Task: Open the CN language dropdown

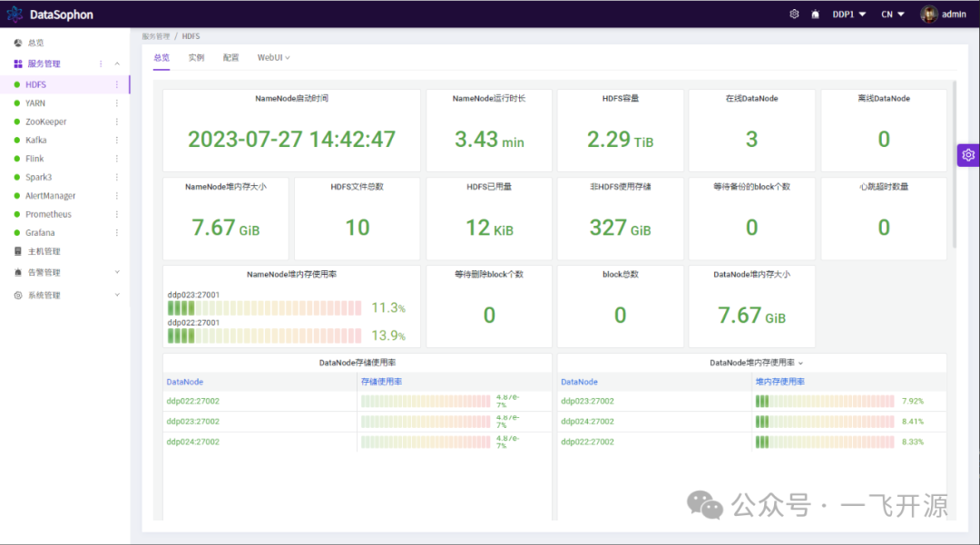Action: pyautogui.click(x=893, y=15)
